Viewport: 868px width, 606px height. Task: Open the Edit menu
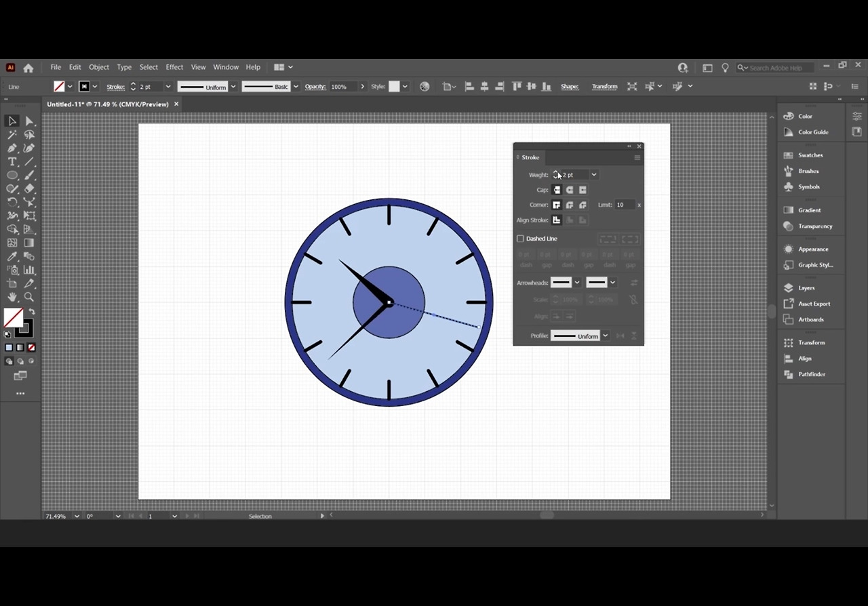tap(75, 67)
